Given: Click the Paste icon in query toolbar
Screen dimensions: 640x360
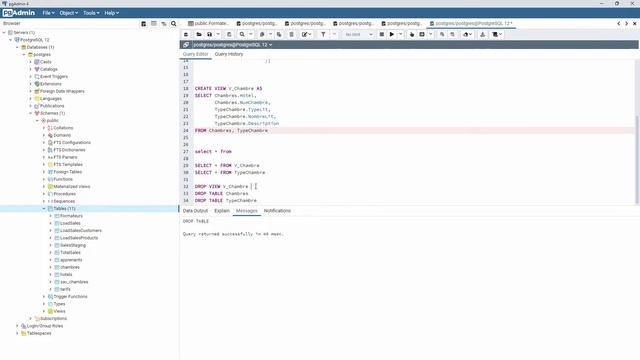Looking at the screenshot, I should click(x=279, y=35).
